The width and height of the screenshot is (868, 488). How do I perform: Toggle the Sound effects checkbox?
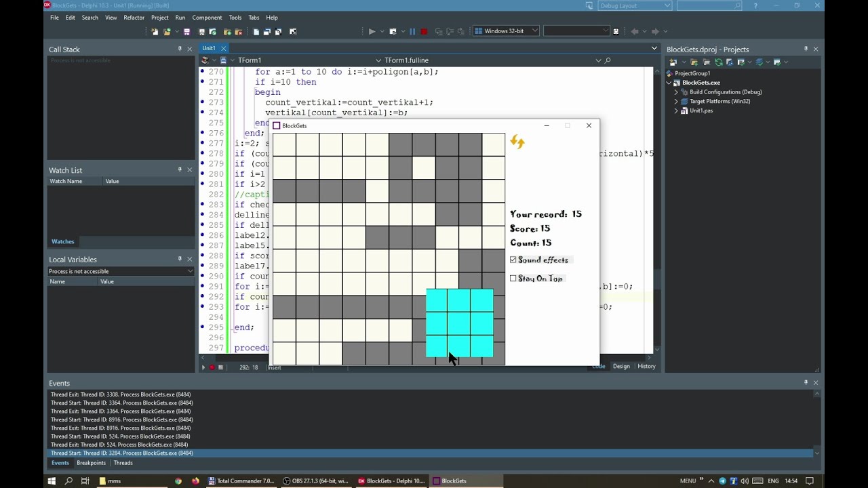click(513, 260)
